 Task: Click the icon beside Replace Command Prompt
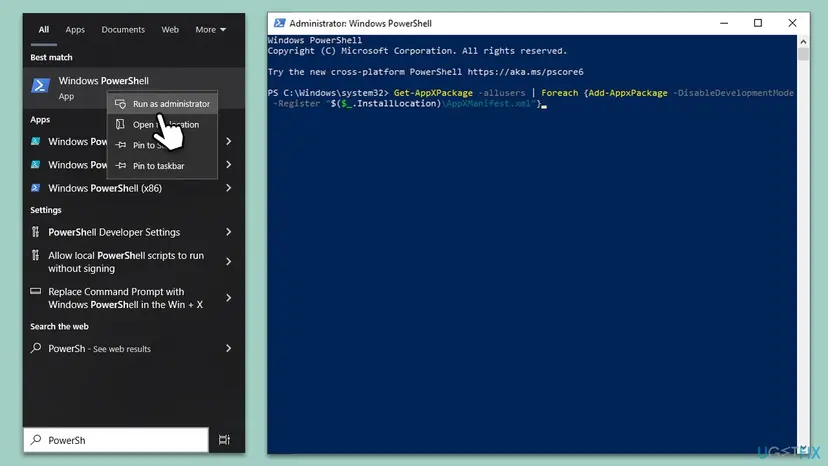pos(35,291)
